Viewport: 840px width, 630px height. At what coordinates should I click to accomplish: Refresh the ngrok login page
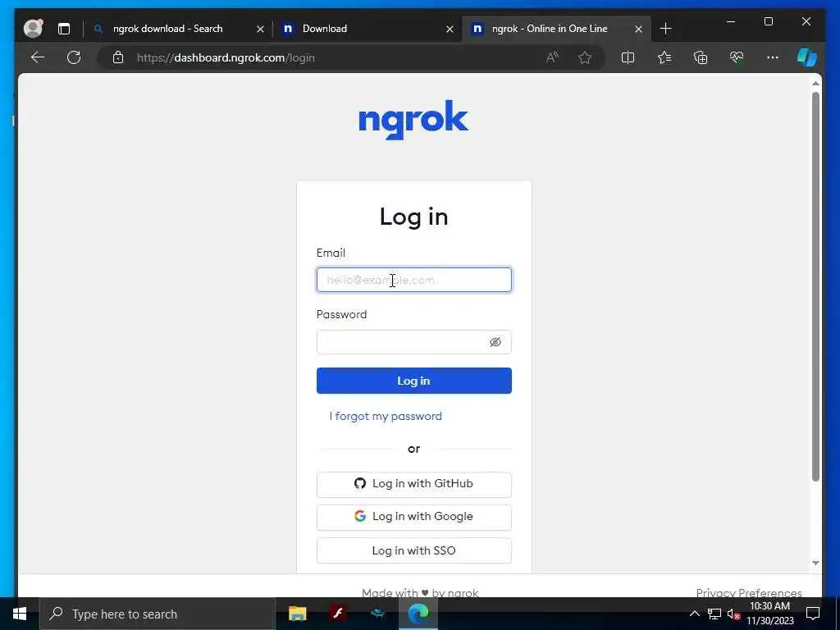[x=74, y=57]
